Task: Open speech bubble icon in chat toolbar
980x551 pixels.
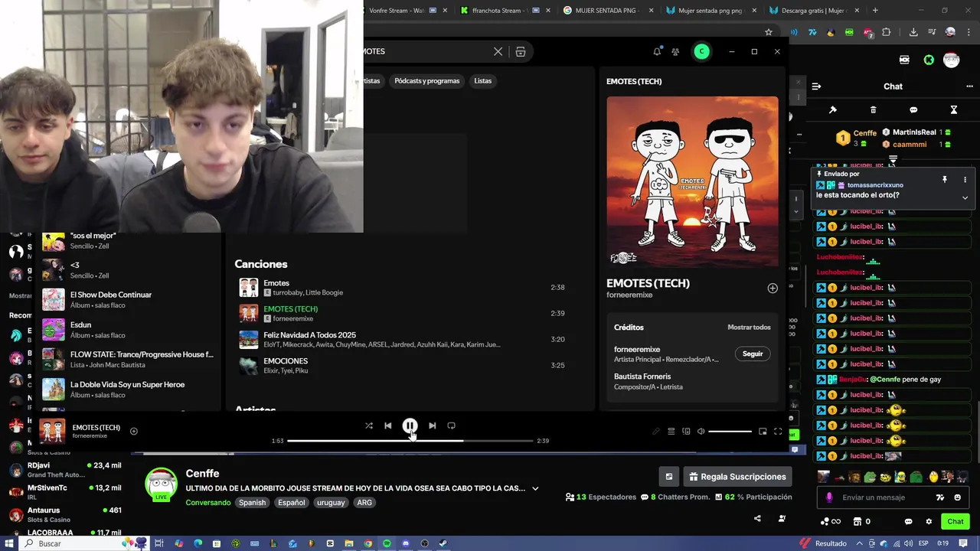Action: pyautogui.click(x=913, y=110)
